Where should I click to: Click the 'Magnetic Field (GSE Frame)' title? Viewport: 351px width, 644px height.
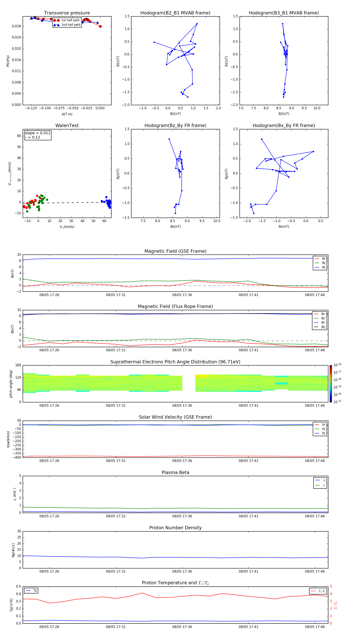pos(175,251)
